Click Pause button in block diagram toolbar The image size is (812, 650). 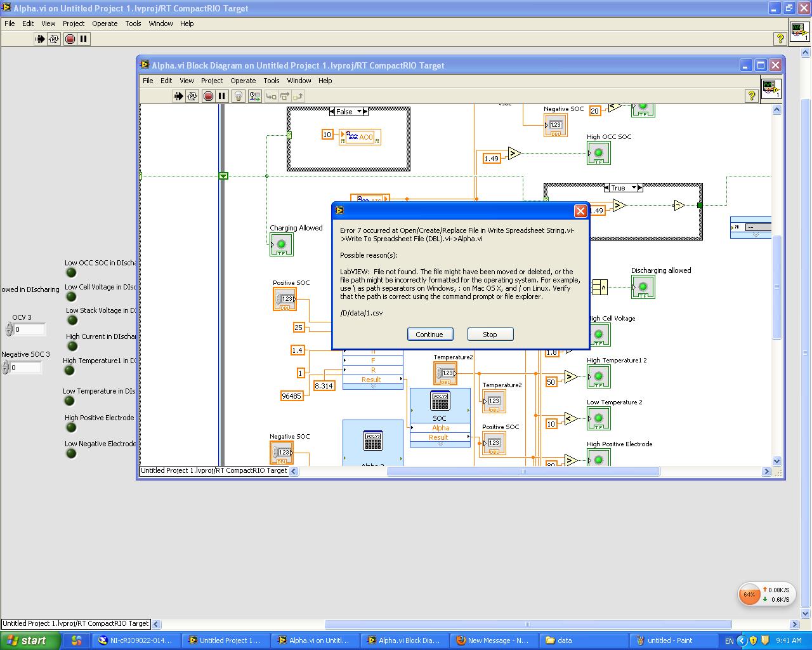pyautogui.click(x=222, y=96)
